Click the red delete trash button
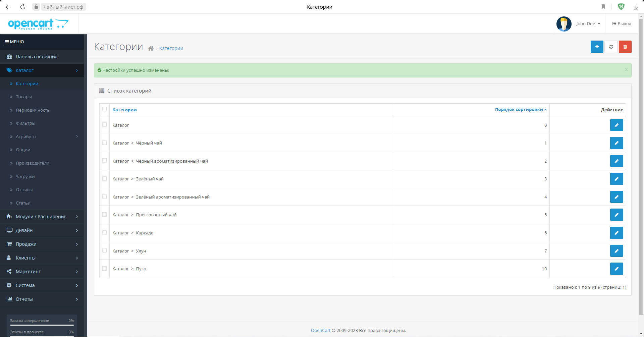The height and width of the screenshot is (337, 644). tap(625, 47)
